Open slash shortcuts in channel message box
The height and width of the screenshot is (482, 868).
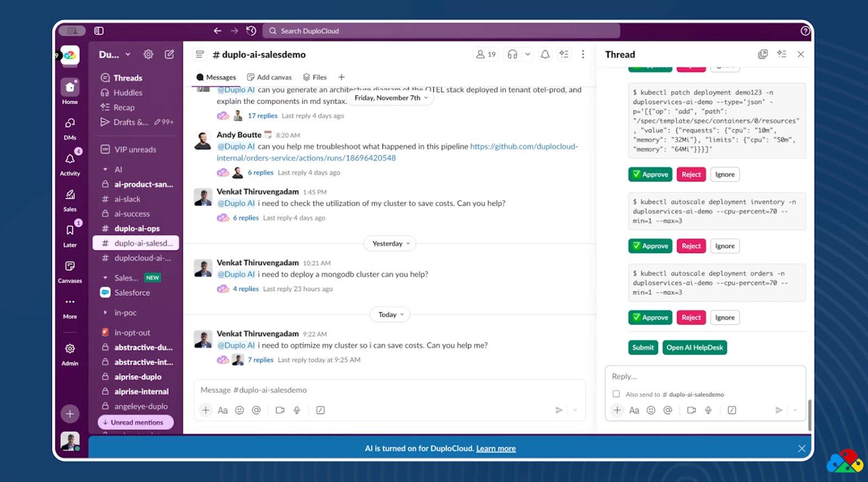(321, 410)
